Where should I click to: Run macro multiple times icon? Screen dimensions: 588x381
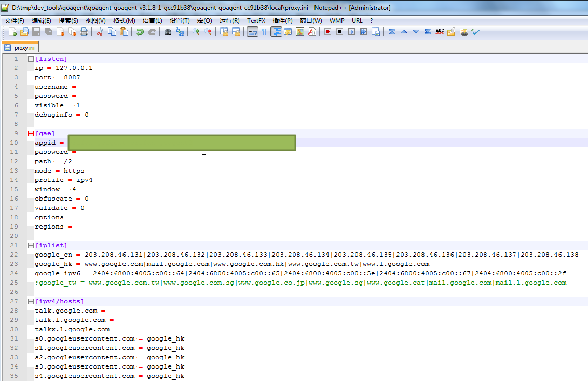(x=364, y=32)
